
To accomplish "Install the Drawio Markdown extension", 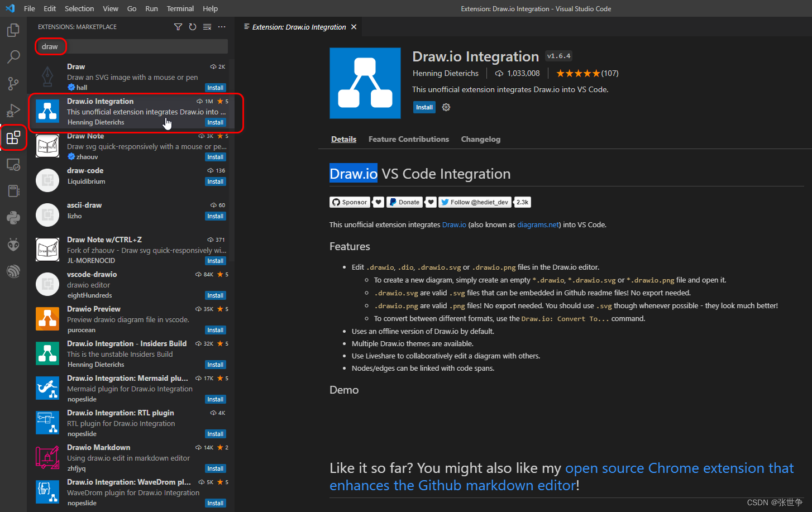I will click(x=216, y=468).
